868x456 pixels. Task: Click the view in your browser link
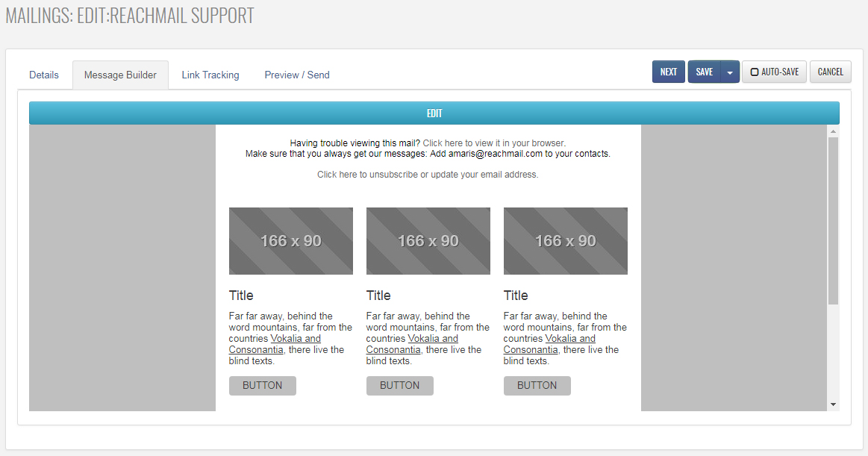click(x=493, y=143)
